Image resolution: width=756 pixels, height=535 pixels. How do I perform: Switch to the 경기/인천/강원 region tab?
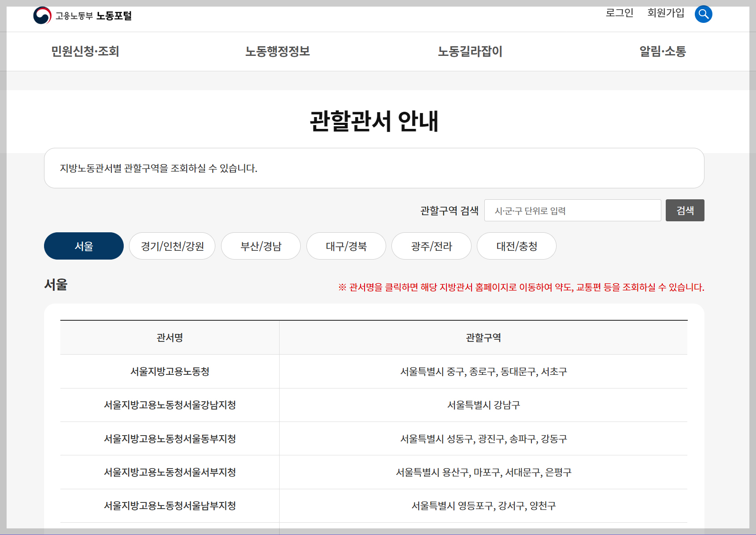click(x=172, y=246)
